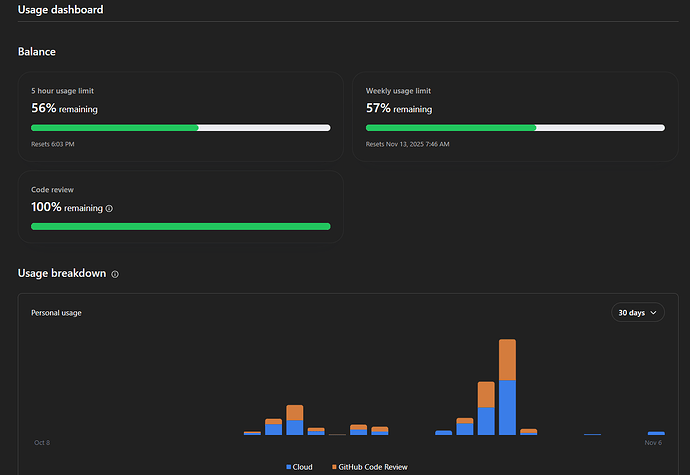
Task: Click the small blue bar near Nov 6
Action: pyautogui.click(x=656, y=433)
